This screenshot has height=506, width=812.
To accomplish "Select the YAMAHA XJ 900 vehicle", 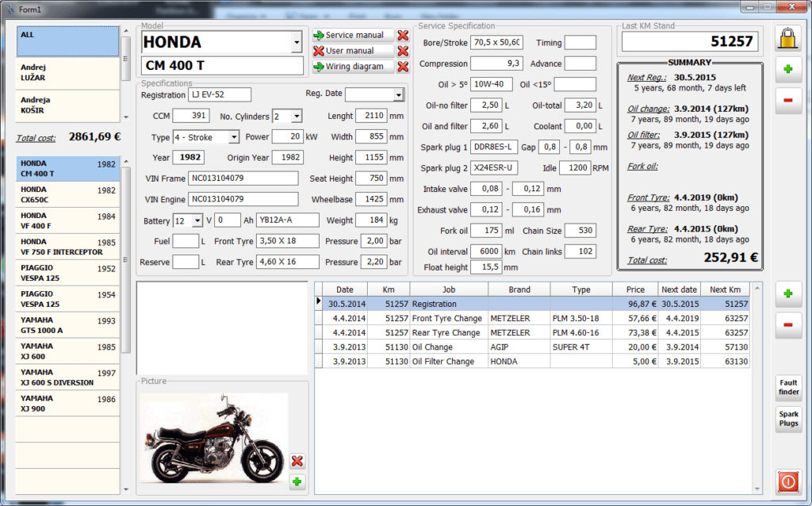I will [68, 404].
